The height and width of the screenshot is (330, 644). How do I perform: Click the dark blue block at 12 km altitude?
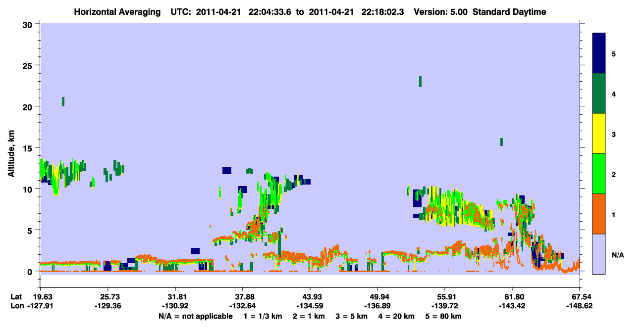[227, 171]
